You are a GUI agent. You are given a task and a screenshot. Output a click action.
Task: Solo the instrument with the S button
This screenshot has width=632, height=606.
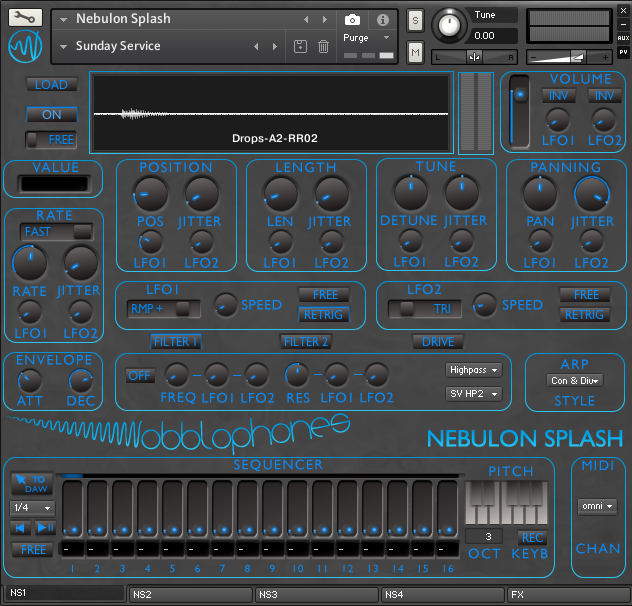(x=415, y=22)
